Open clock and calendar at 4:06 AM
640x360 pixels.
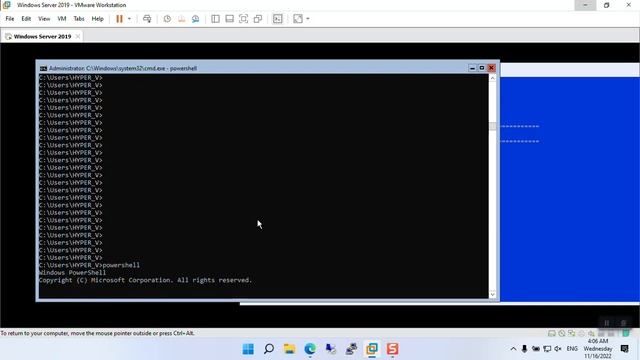598,349
